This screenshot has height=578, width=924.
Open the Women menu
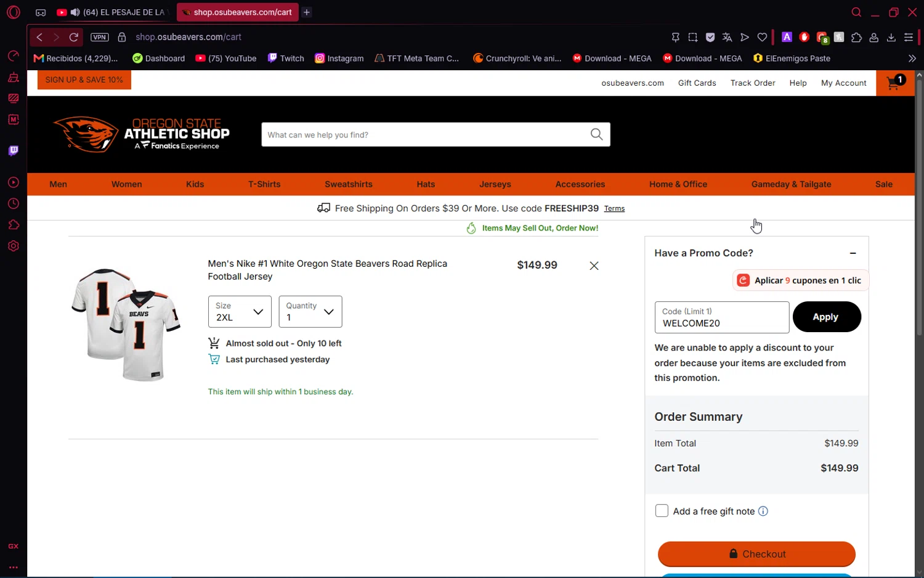click(127, 184)
